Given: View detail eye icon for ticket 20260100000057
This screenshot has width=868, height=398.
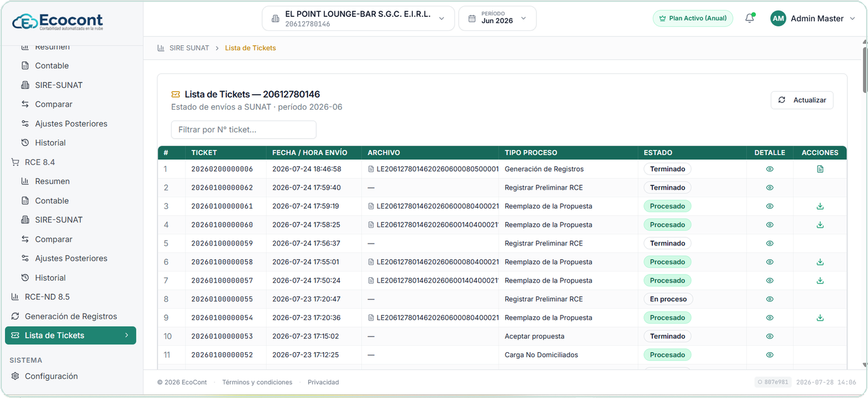Looking at the screenshot, I should [x=769, y=280].
